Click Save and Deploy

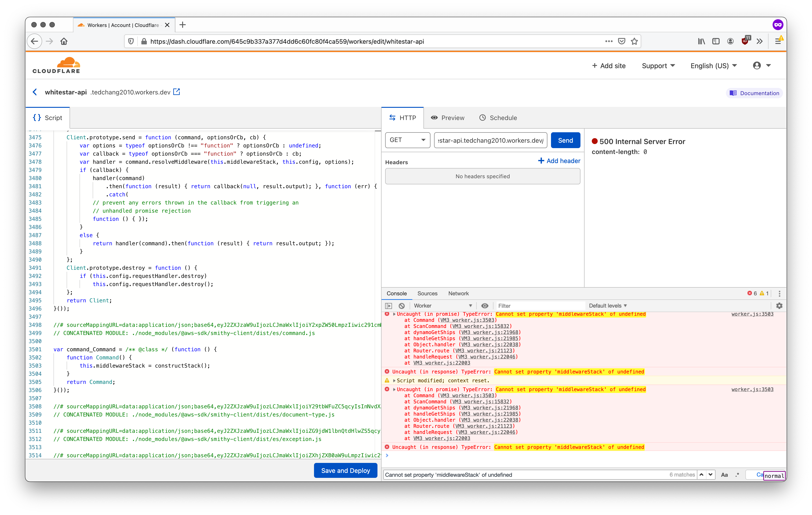[x=345, y=470]
